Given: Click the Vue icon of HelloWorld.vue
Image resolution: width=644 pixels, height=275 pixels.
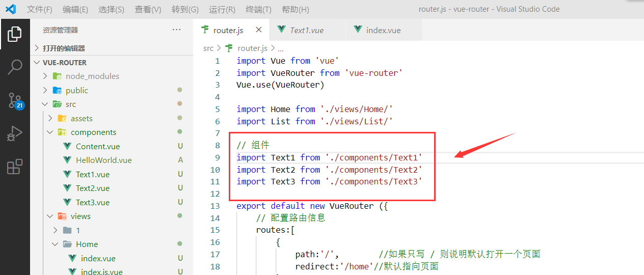Looking at the screenshot, I should pos(67,160).
